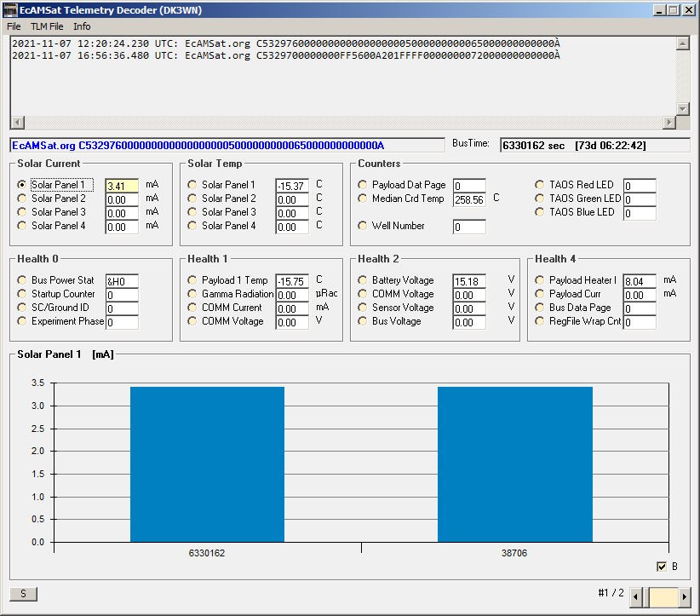Select the Solar Panel 2 current radio button

[x=21, y=198]
